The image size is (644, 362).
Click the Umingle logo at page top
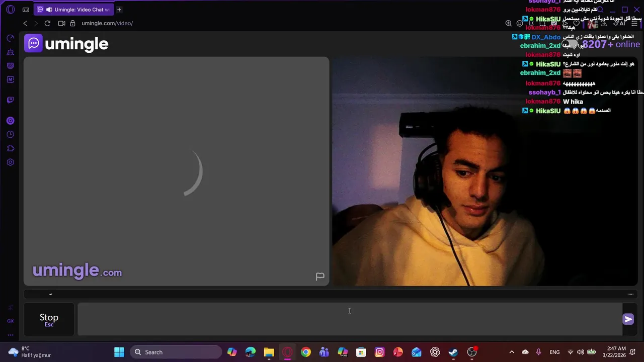66,44
